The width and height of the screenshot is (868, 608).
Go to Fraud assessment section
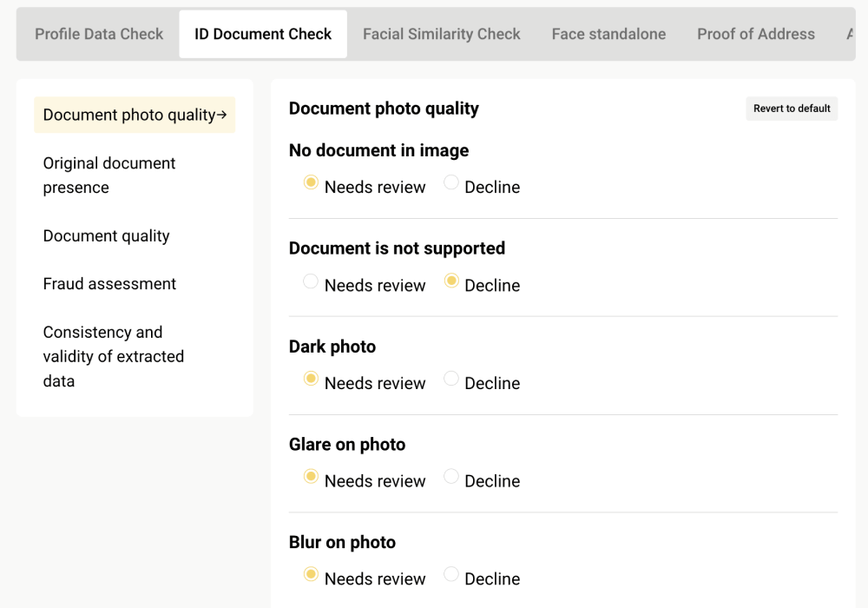coord(109,284)
